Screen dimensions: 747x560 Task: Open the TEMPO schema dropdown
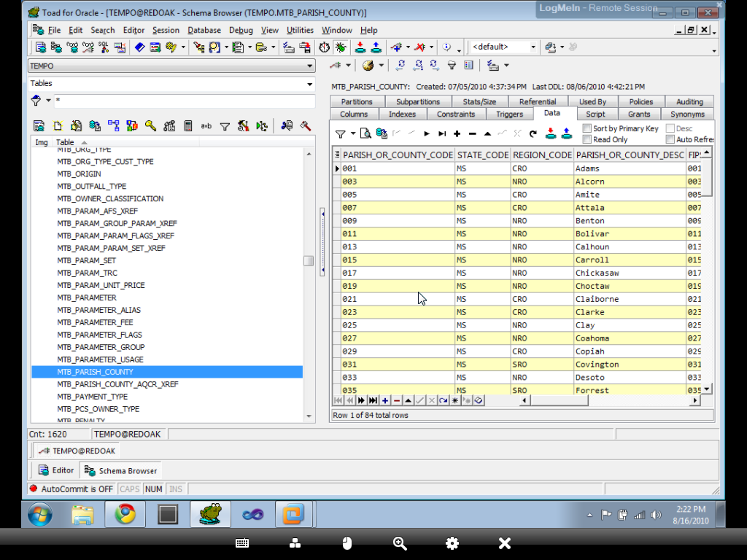pyautogui.click(x=309, y=66)
